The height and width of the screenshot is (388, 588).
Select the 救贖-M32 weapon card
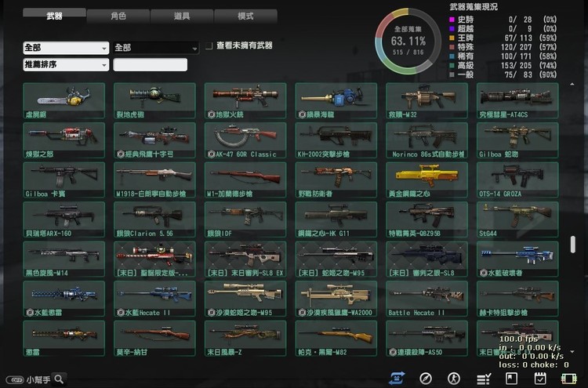tap(427, 101)
